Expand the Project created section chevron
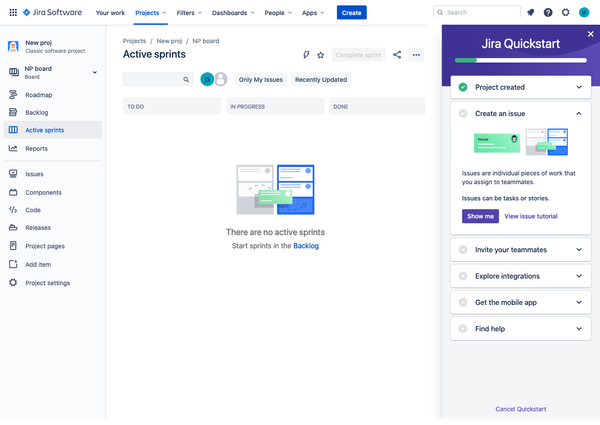 (x=579, y=87)
